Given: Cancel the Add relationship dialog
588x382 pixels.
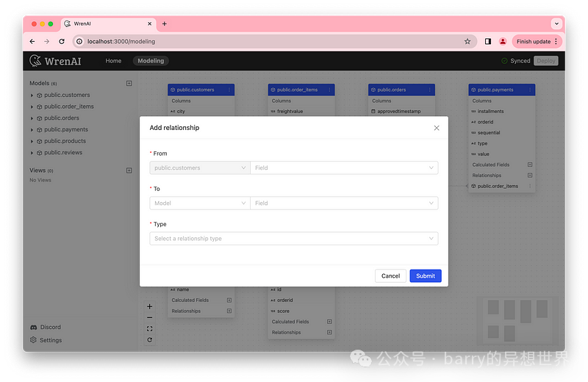Looking at the screenshot, I should tap(390, 275).
